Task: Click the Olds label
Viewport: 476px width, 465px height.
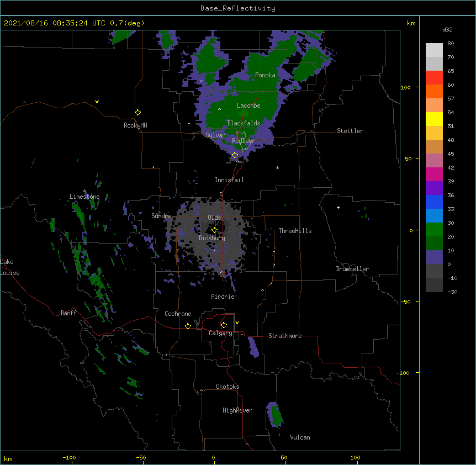Action: point(214,218)
